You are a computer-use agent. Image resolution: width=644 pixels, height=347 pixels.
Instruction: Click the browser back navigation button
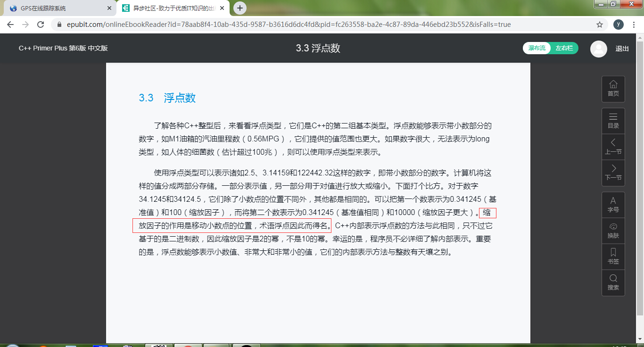pos(10,25)
